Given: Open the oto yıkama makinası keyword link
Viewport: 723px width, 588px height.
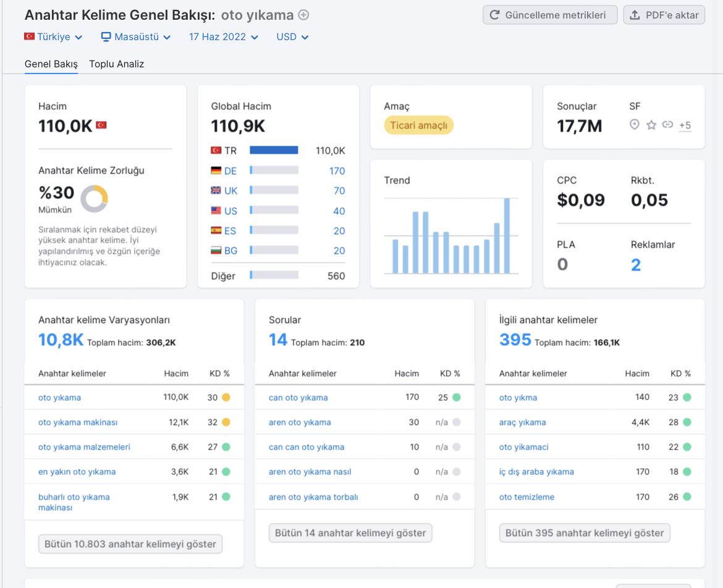Looking at the screenshot, I should point(78,422).
